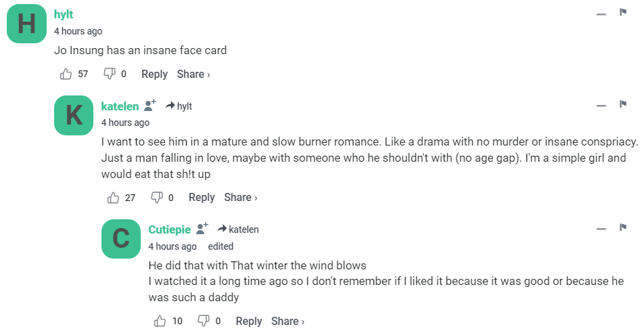Flag katelen's comment as inappropriate

623,104
